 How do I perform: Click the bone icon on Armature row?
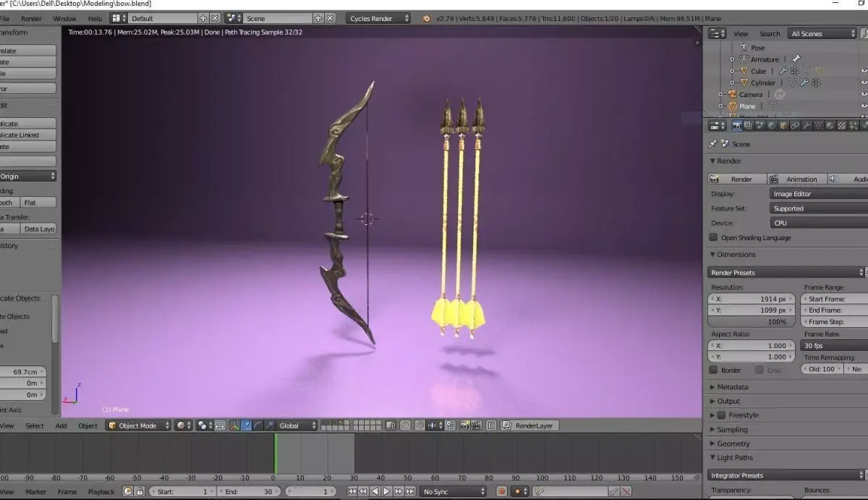coord(796,59)
